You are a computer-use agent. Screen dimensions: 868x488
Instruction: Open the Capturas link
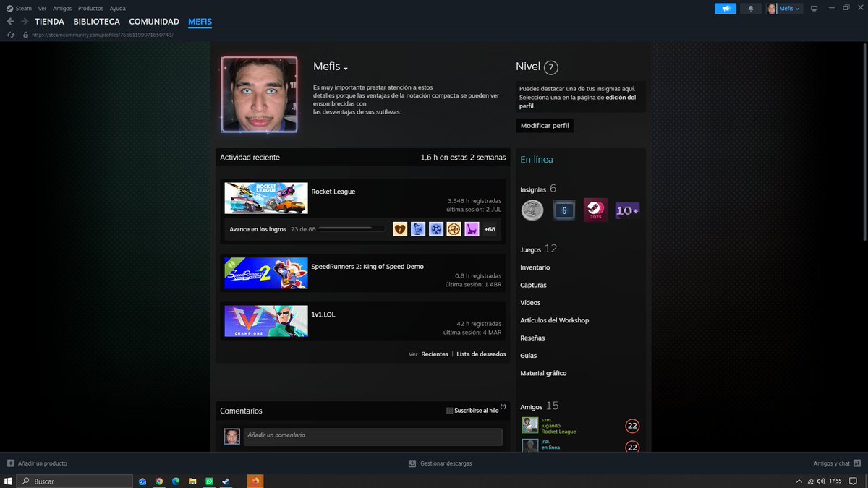[x=533, y=285]
